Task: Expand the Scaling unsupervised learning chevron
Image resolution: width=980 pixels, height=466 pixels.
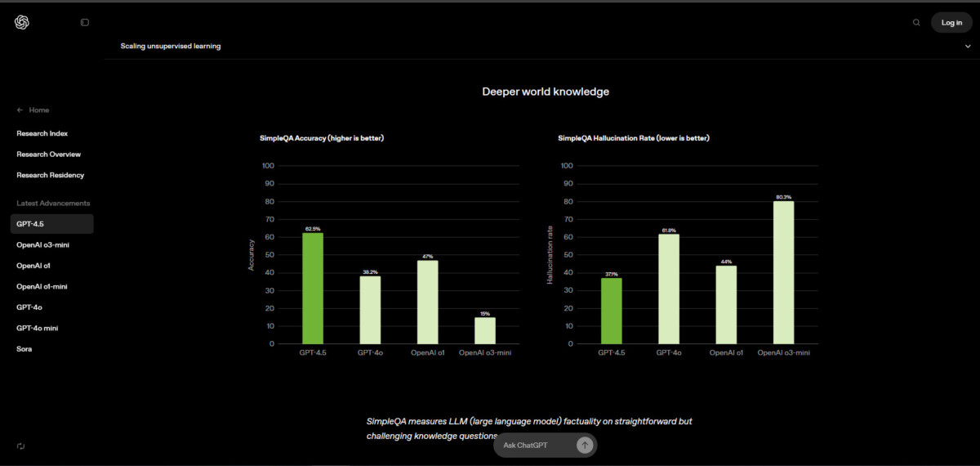Action: pyautogui.click(x=968, y=46)
